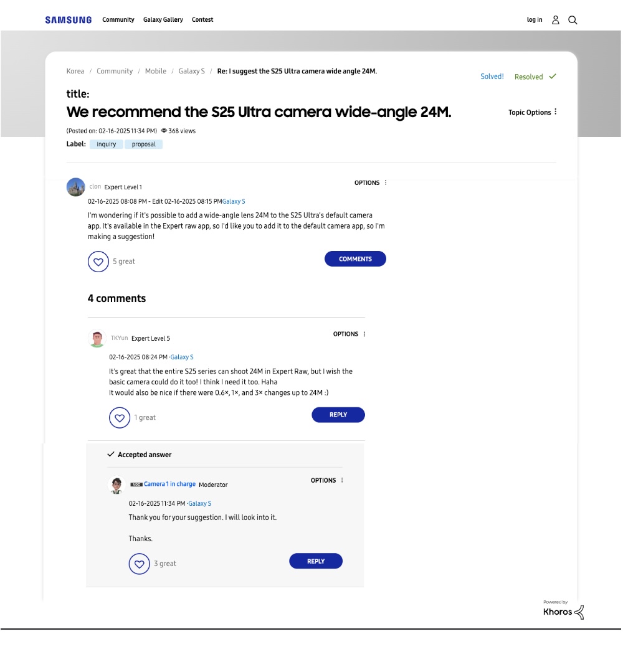
Task: Open OPTIONS menu on TKYun's comment
Action: pyautogui.click(x=350, y=334)
